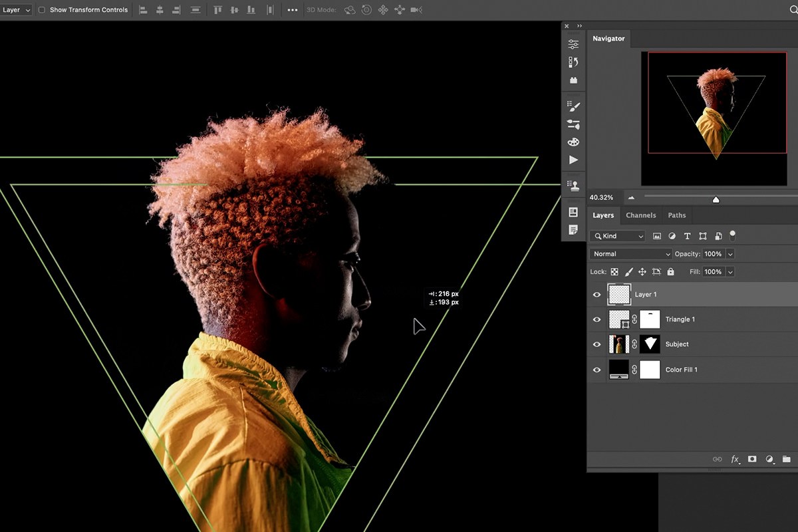Hide Layer 1 with its eye icon
798x532 pixels.
pos(597,295)
